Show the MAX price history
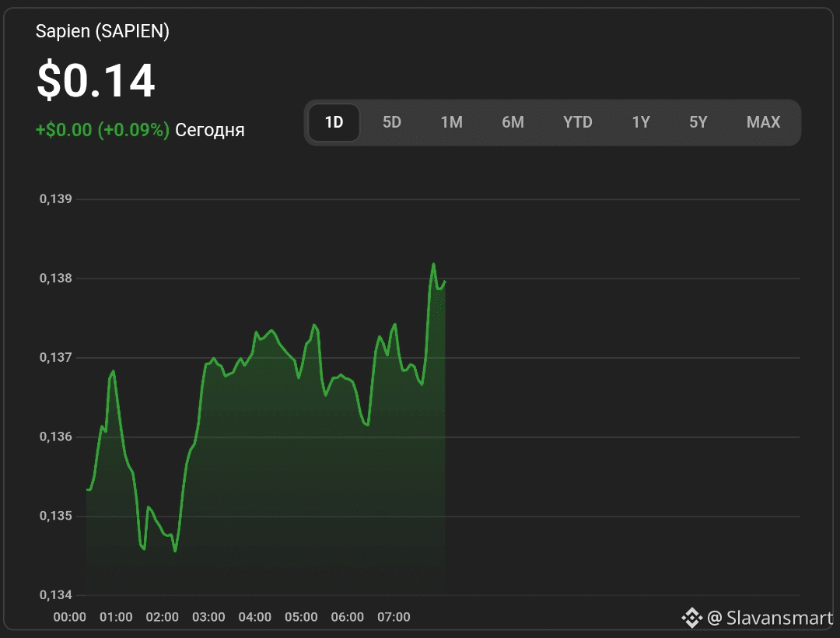This screenshot has height=638, width=840. tap(763, 122)
